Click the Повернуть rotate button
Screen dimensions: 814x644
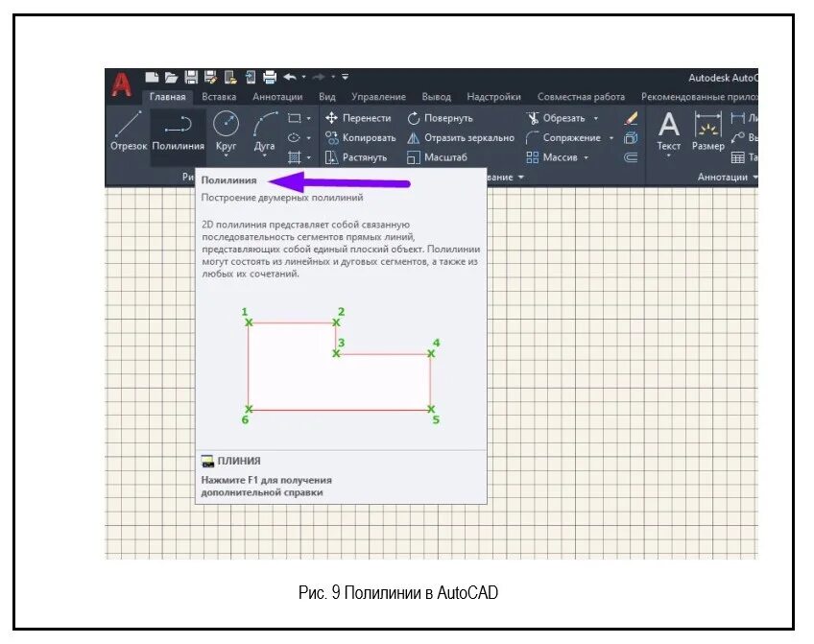pyautogui.click(x=441, y=118)
